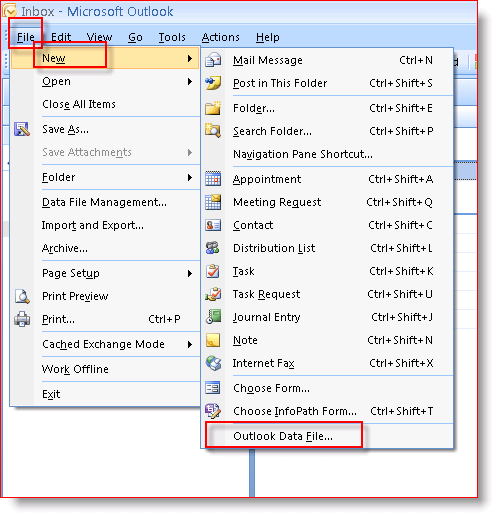Expand the Save Attachments submenu arrow
496x516 pixels.
coord(190,152)
